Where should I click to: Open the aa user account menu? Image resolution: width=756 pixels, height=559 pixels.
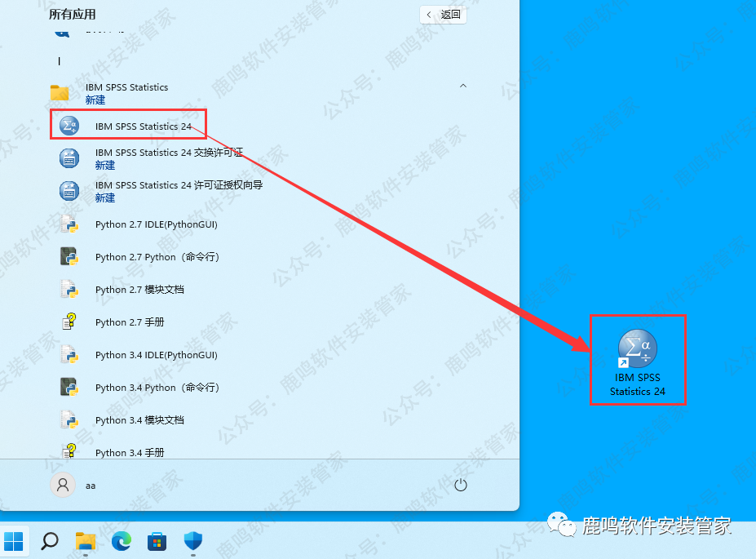click(73, 485)
